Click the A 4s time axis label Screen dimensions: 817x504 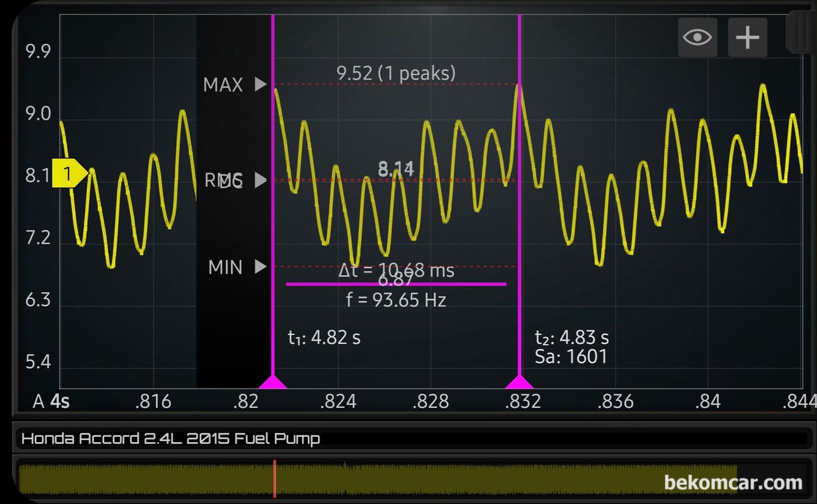pos(51,402)
